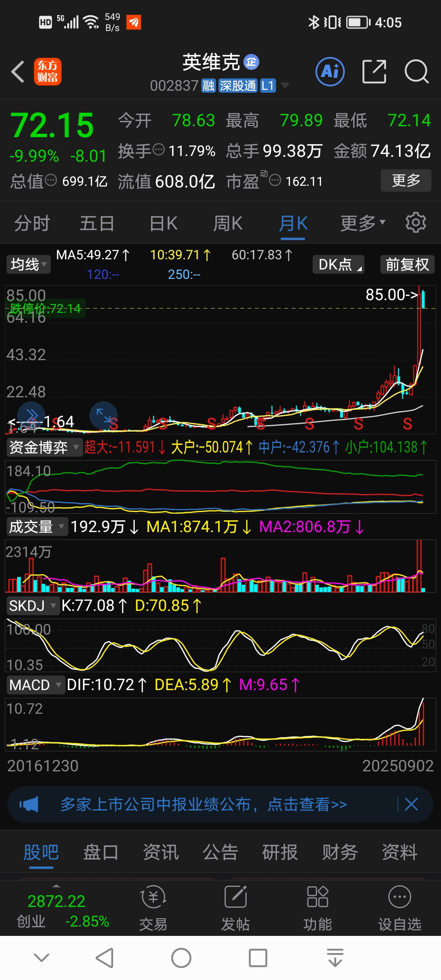Open the 更多 period dropdown
This screenshot has width=441, height=980.
[x=363, y=223]
